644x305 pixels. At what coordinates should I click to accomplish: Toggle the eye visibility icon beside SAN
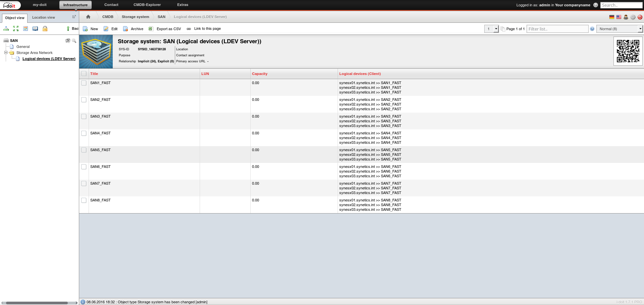pyautogui.click(x=68, y=41)
